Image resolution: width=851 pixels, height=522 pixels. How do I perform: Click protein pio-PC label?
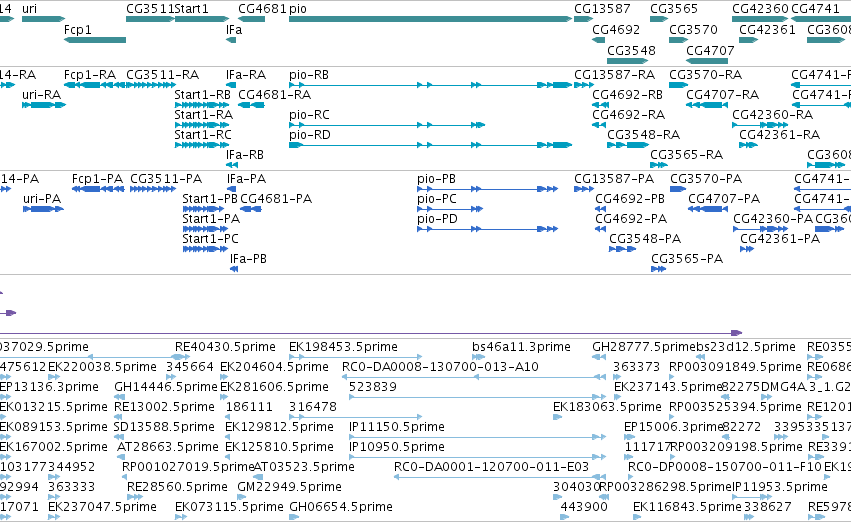pyautogui.click(x=437, y=199)
